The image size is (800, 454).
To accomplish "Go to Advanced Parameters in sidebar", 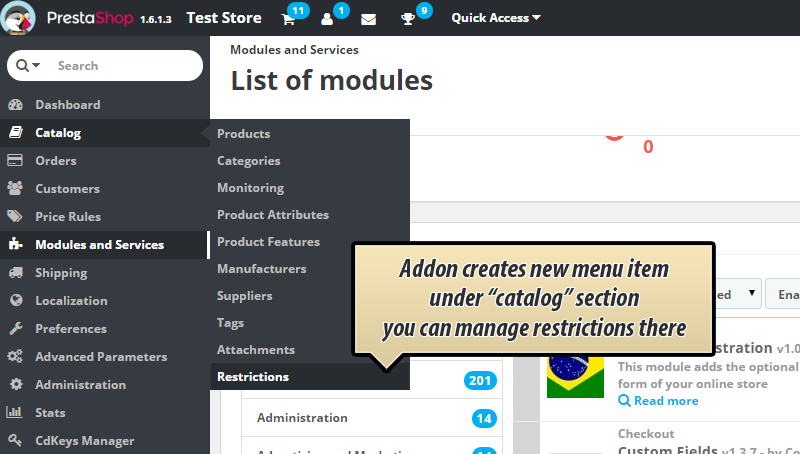I will click(x=101, y=357).
